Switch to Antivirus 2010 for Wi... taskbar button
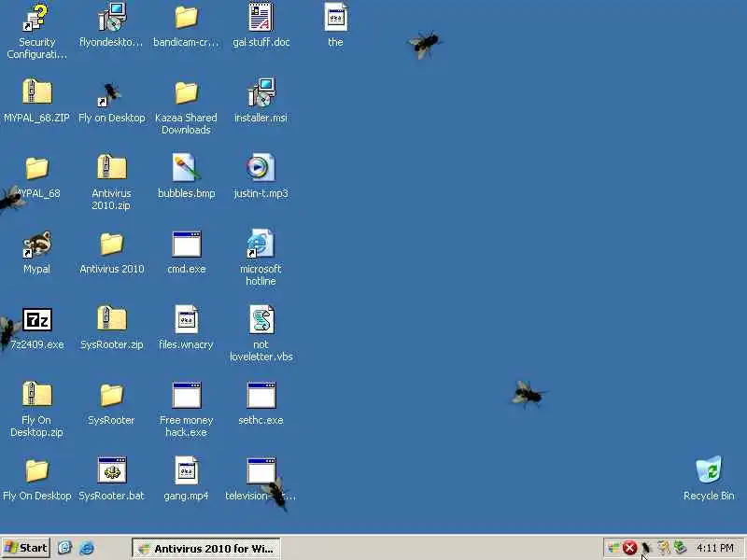 pyautogui.click(x=205, y=549)
